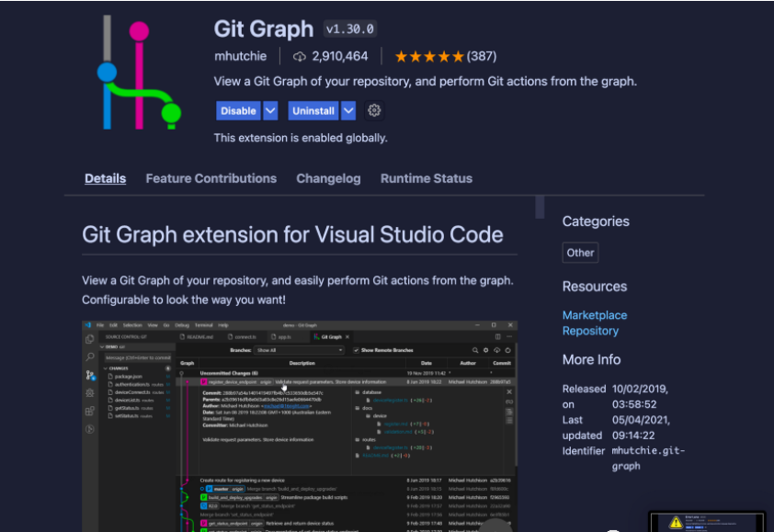Screen dimensions: 774x532
Task: Open the manage gear icon beside Uninstall
Action: [x=374, y=110]
